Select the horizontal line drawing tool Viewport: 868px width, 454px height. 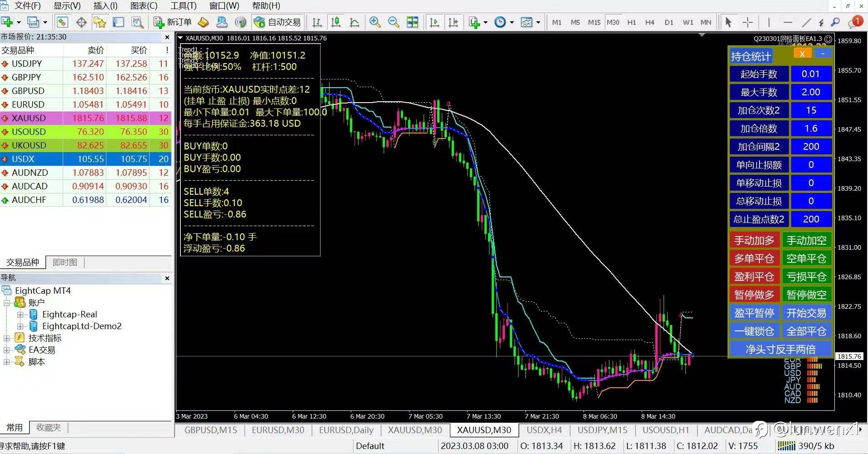[788, 22]
